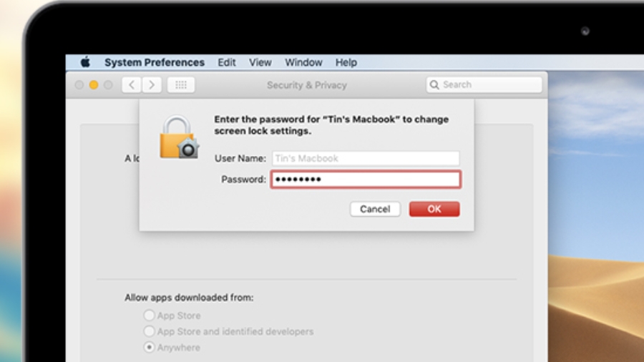Open the Edit menu
The image size is (644, 362).
pyautogui.click(x=227, y=62)
